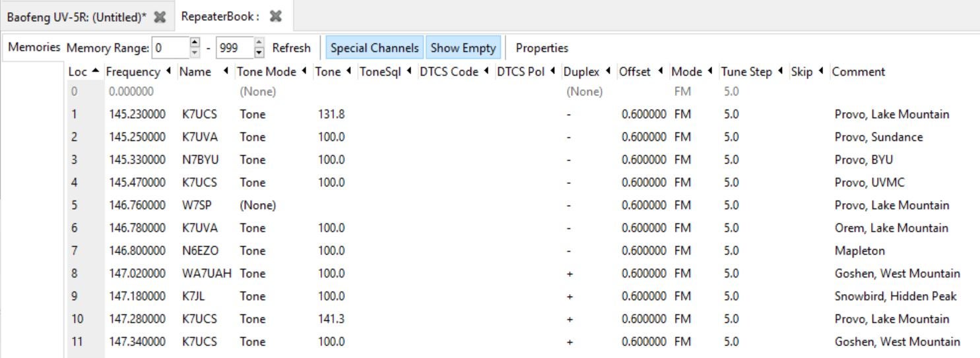Sort by the Tone Mode column header
This screenshot has height=358, width=980.
[x=273, y=72]
